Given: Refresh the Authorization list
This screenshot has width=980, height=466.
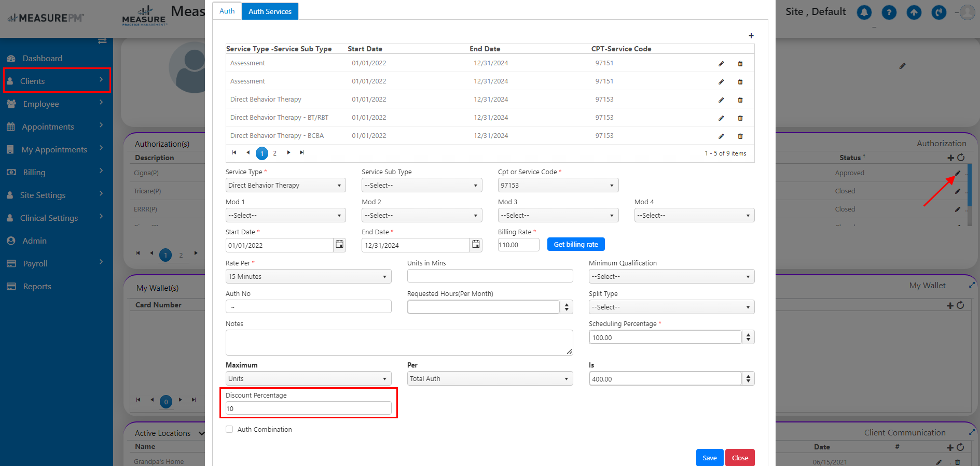Looking at the screenshot, I should click(961, 158).
